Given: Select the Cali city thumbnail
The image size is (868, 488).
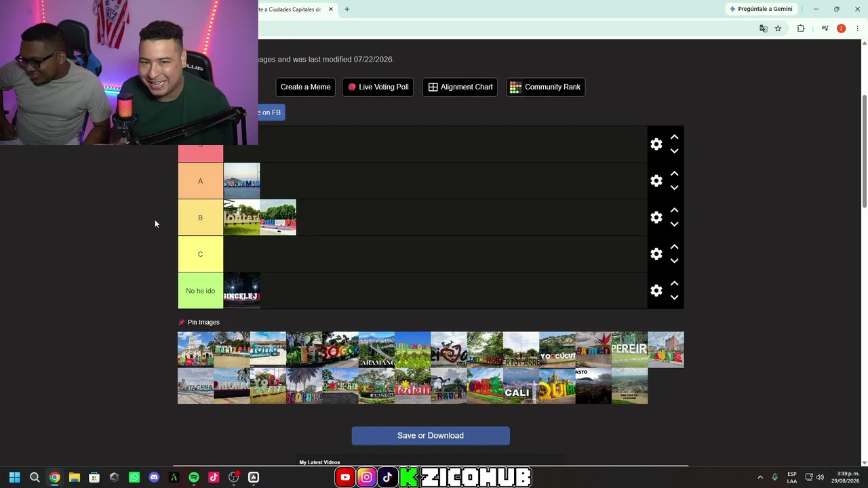Looking at the screenshot, I should click(x=521, y=386).
